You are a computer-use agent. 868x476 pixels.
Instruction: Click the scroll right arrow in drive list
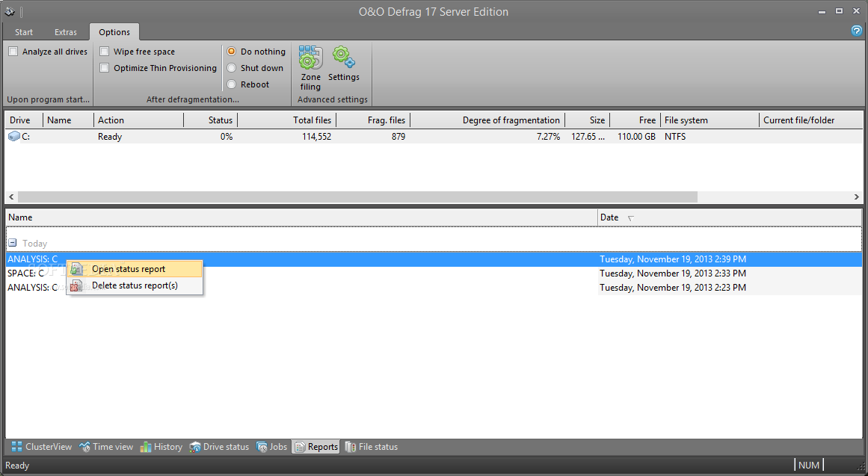[x=856, y=197]
